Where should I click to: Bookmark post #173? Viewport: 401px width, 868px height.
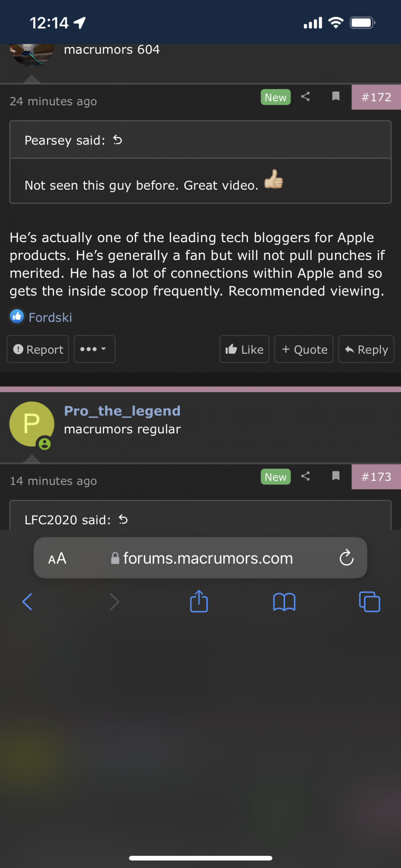click(x=336, y=476)
